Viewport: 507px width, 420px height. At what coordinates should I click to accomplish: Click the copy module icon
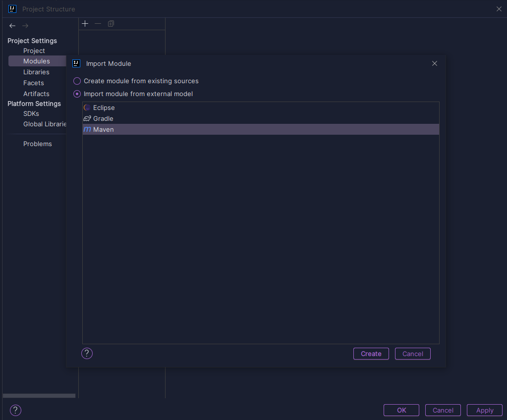111,24
